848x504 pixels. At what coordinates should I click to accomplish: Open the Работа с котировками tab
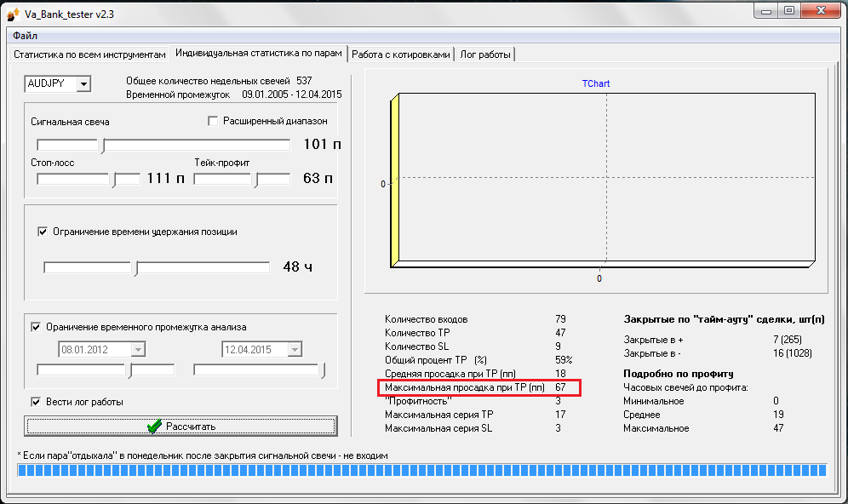401,54
